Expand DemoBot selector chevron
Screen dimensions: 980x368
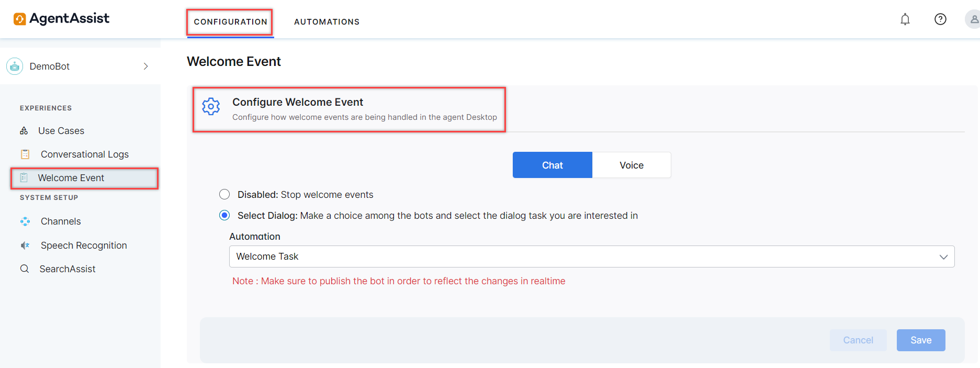146,66
